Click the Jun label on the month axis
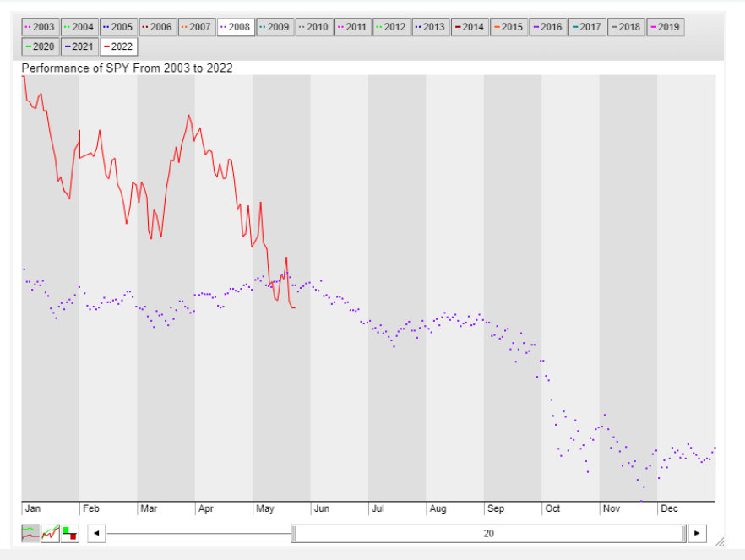Viewport: 745px width, 560px height. coord(322,508)
